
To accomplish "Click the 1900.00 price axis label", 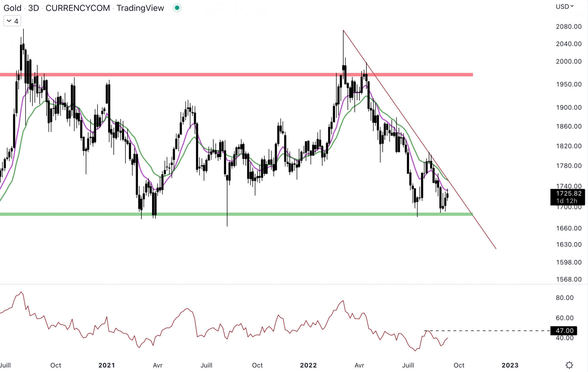I will click(x=569, y=107).
